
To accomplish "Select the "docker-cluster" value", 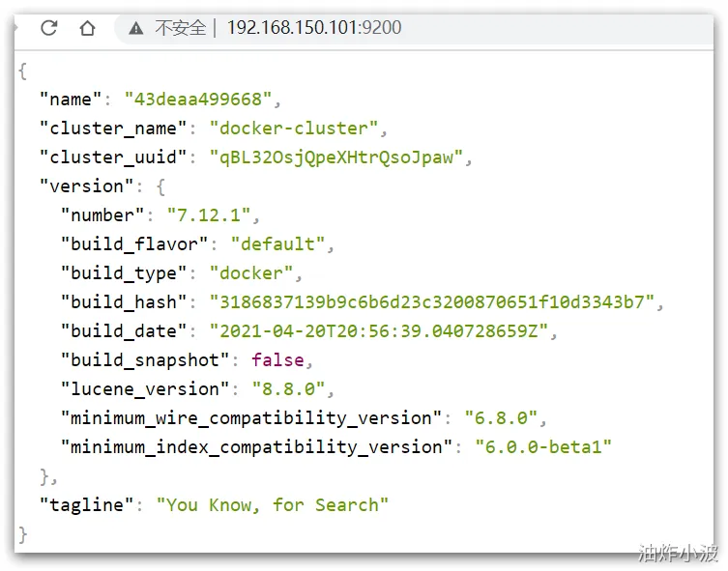I will point(295,128).
